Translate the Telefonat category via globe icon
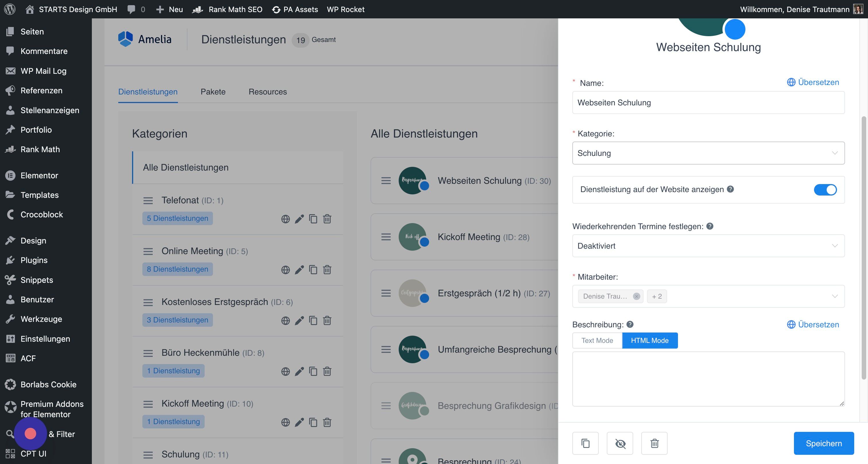The image size is (868, 464). click(x=285, y=219)
